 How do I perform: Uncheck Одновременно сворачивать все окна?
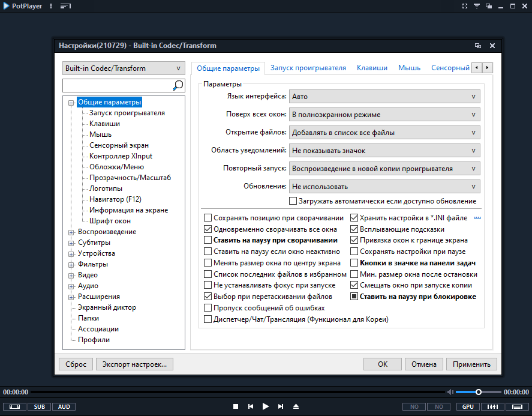point(208,229)
